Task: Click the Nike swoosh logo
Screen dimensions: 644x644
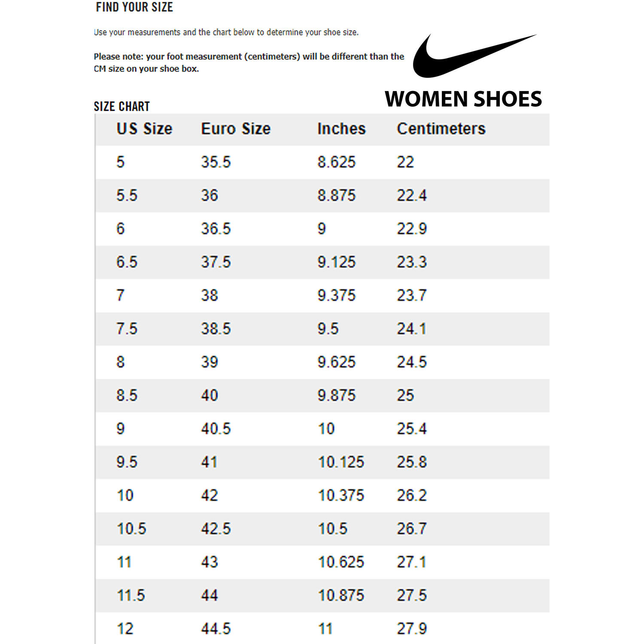Action: [x=474, y=56]
